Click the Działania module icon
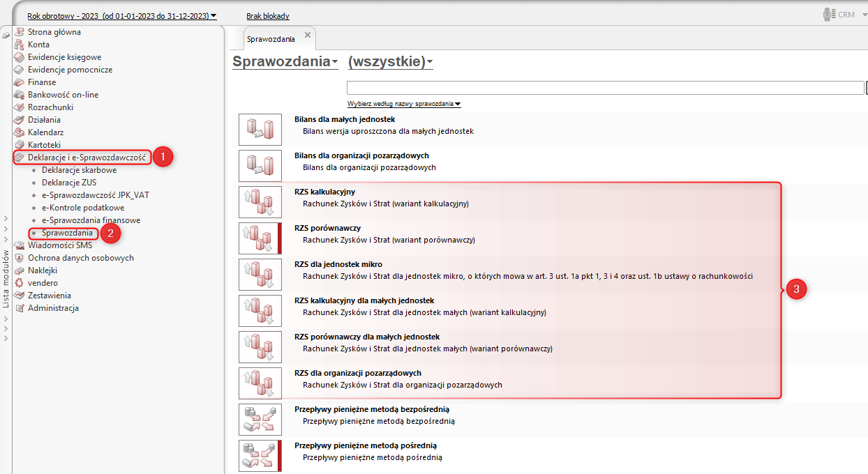 click(20, 120)
